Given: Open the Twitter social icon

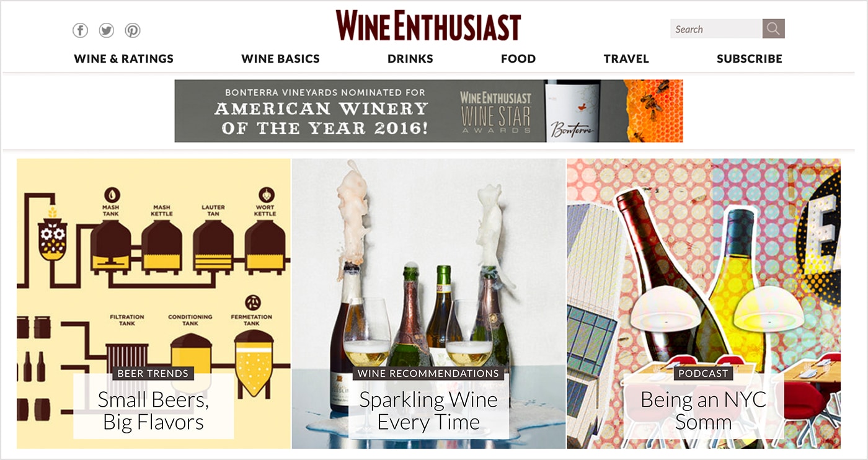Looking at the screenshot, I should pos(106,30).
